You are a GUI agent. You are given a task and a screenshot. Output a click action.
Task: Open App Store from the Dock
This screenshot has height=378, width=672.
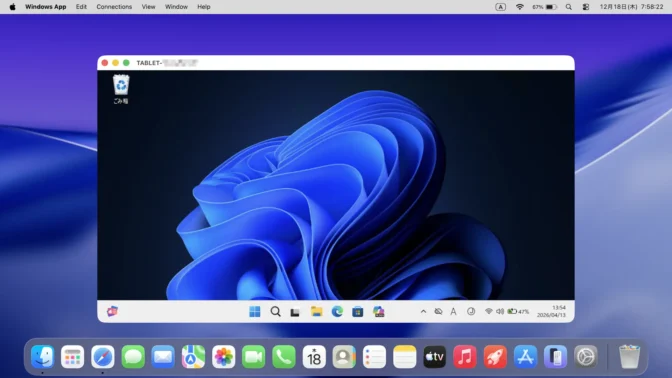[x=525, y=357]
